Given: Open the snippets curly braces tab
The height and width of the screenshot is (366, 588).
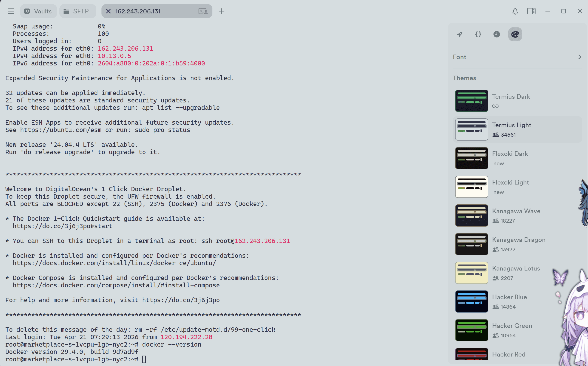Looking at the screenshot, I should point(478,34).
